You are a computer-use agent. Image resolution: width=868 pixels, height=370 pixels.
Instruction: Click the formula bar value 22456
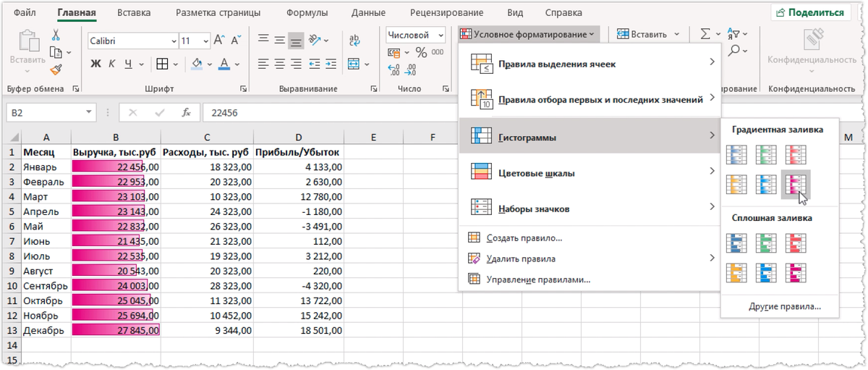point(224,113)
